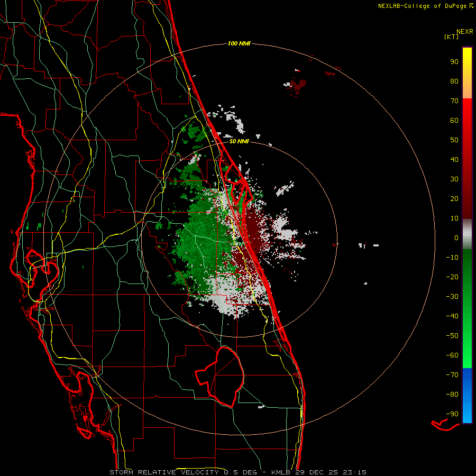This screenshot has height=476, width=476.
Task: Select the positive 70 scale value
Action: [454, 101]
